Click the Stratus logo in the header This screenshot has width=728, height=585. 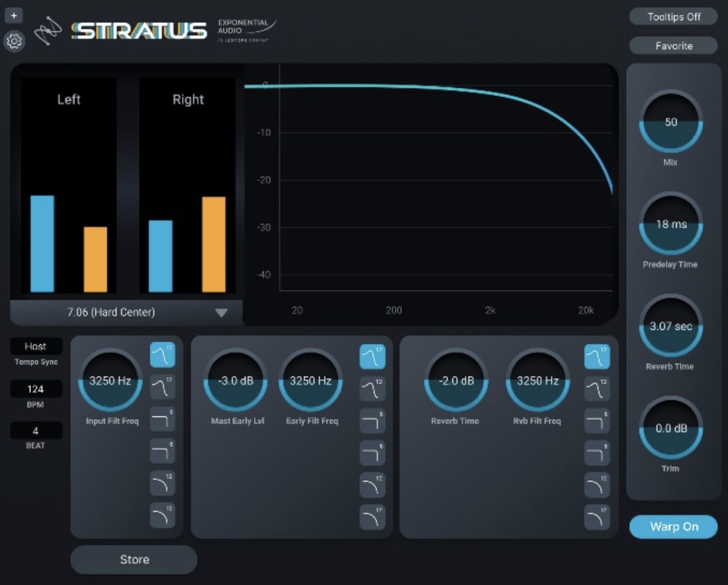tap(139, 31)
